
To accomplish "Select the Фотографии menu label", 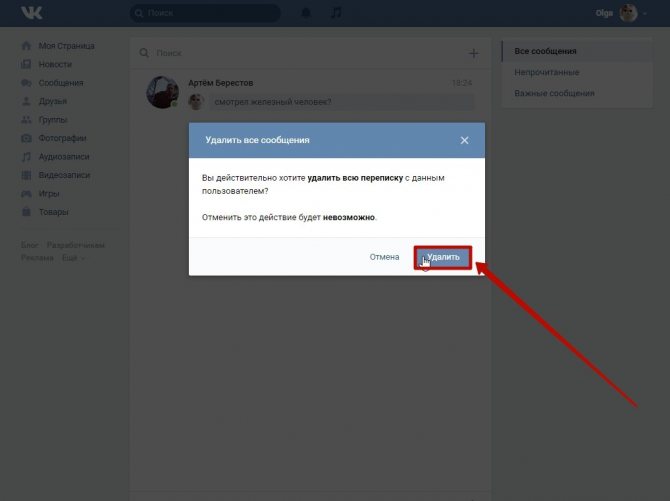I will pyautogui.click(x=62, y=138).
